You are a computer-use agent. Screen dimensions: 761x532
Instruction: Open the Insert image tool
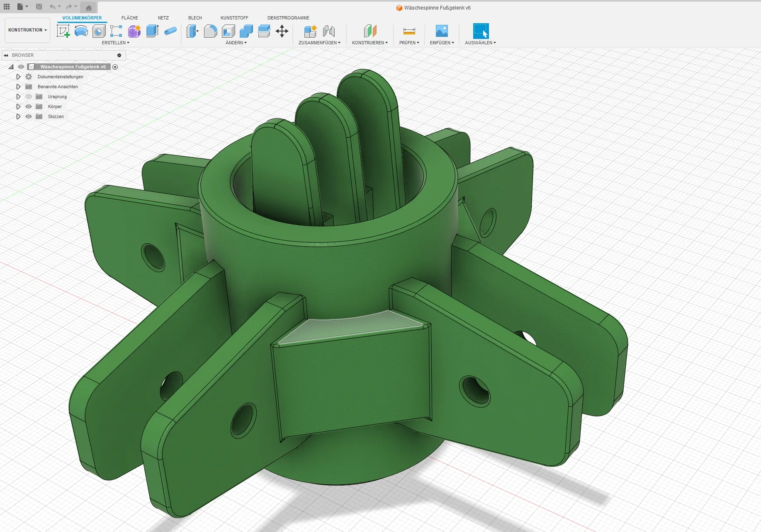click(442, 31)
